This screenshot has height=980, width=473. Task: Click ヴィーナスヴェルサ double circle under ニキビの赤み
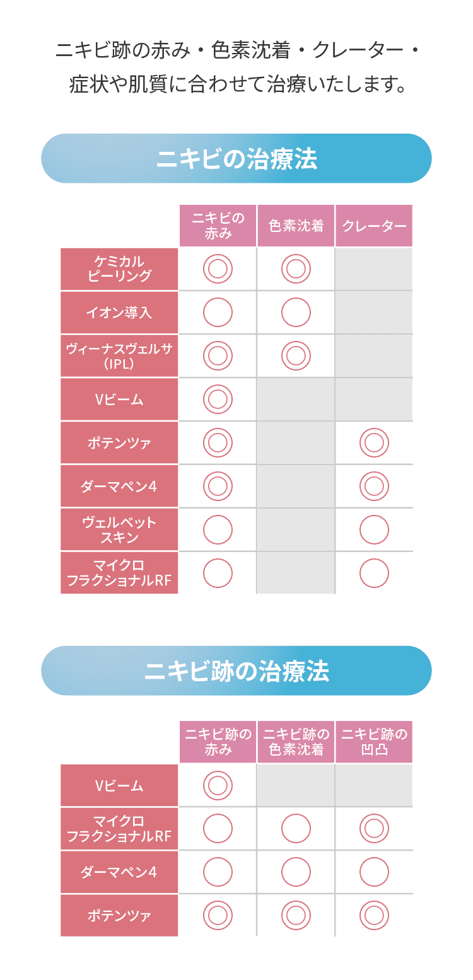[x=218, y=356]
